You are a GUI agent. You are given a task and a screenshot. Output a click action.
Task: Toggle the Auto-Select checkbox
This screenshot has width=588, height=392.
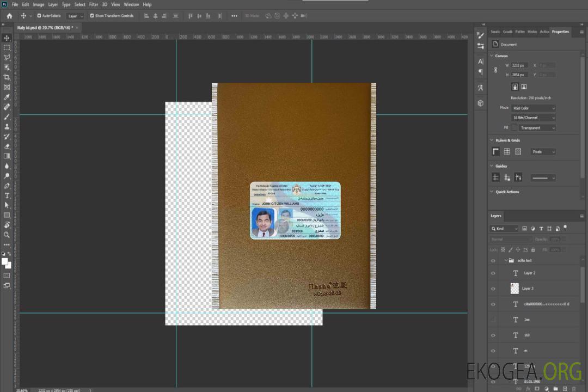(x=39, y=16)
